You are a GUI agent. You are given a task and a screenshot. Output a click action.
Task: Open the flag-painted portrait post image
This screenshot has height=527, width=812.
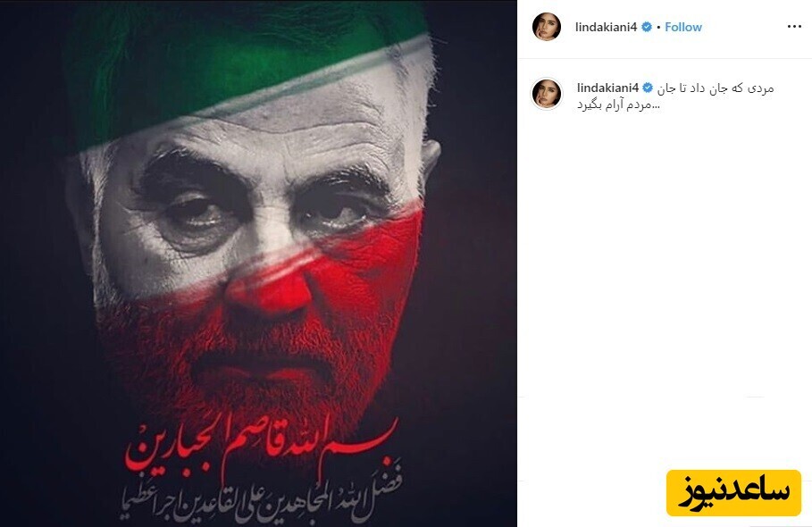coord(258,263)
